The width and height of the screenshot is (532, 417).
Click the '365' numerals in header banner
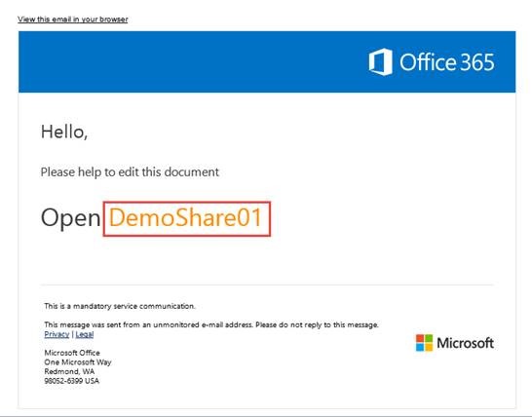476,62
